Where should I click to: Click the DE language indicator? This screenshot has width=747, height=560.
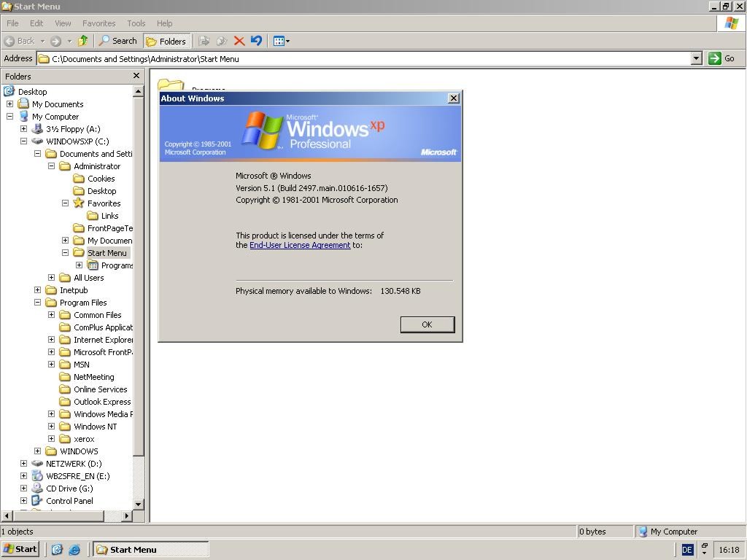click(687, 550)
